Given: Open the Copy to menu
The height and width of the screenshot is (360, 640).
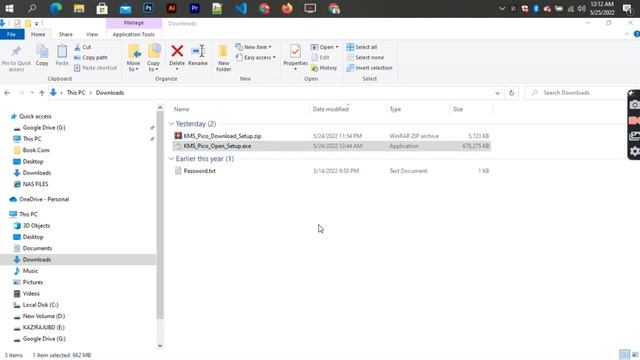Looking at the screenshot, I should [154, 58].
